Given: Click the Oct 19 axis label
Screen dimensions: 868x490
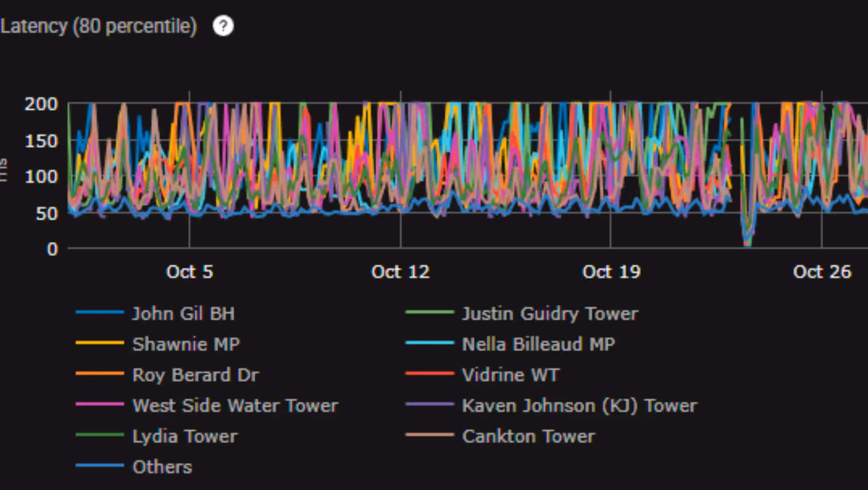Looking at the screenshot, I should (612, 272).
